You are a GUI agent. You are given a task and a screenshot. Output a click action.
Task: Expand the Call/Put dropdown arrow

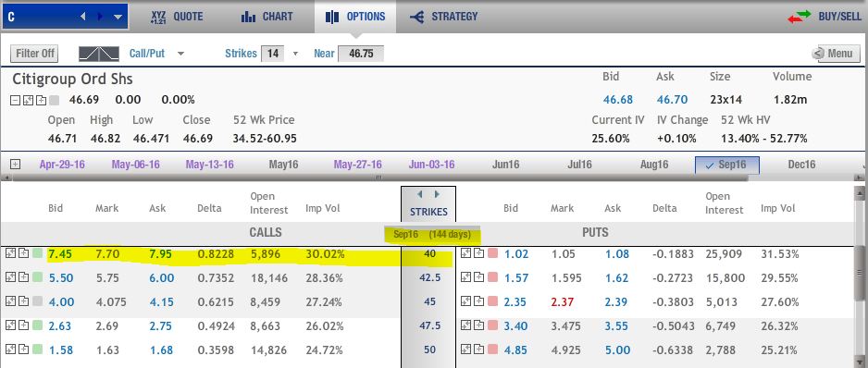point(180,54)
